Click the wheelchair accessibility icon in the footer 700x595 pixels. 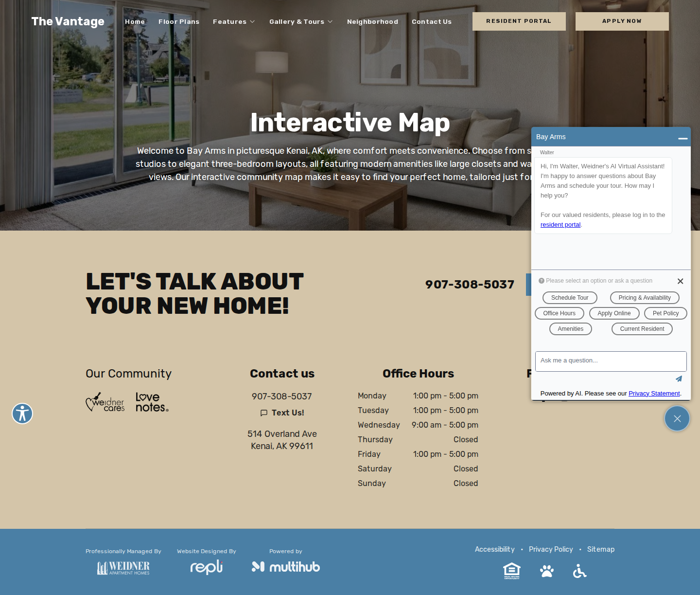579,571
